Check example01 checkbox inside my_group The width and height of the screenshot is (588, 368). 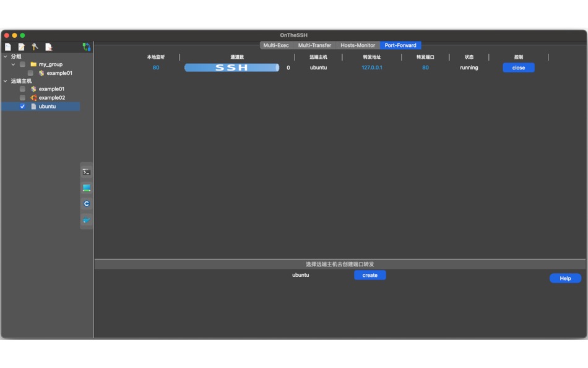[30, 73]
